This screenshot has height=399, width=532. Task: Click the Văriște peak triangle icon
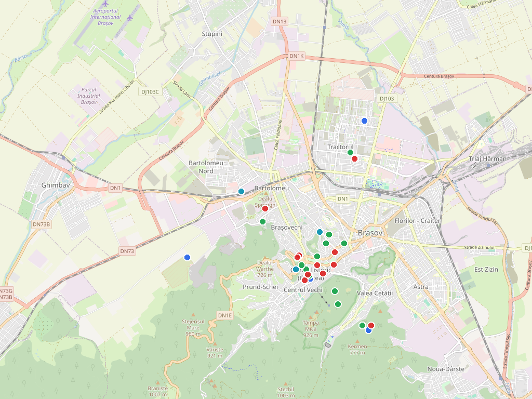click(x=215, y=344)
